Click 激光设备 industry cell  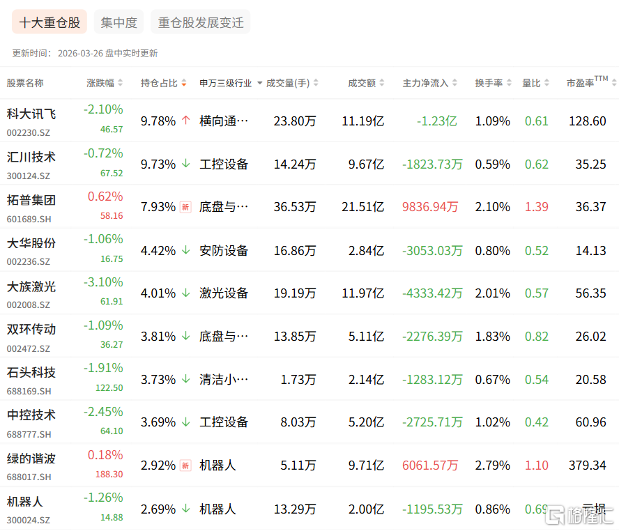224,293
